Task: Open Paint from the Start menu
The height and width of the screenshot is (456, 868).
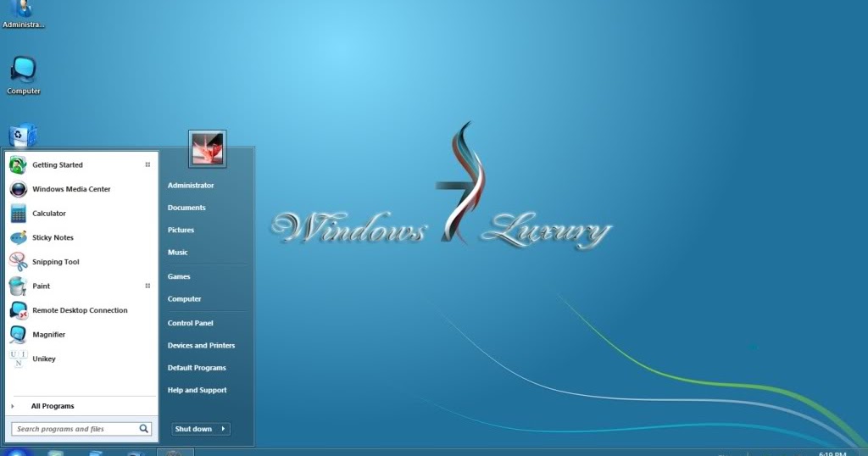Action: (81, 286)
